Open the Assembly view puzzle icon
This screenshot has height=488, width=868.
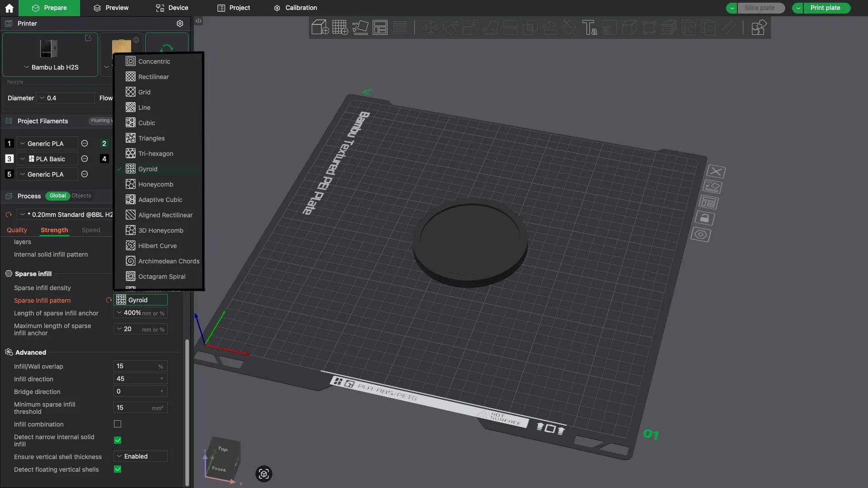[x=759, y=28]
